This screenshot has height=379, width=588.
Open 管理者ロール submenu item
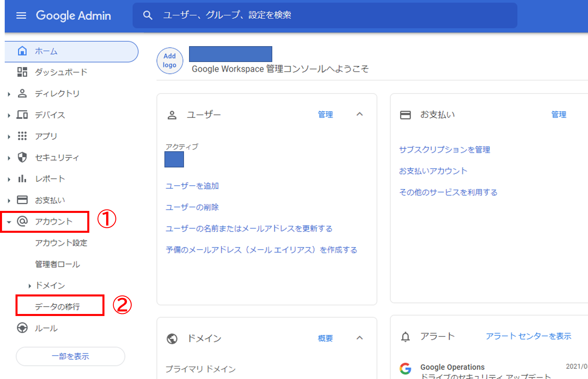(x=58, y=264)
